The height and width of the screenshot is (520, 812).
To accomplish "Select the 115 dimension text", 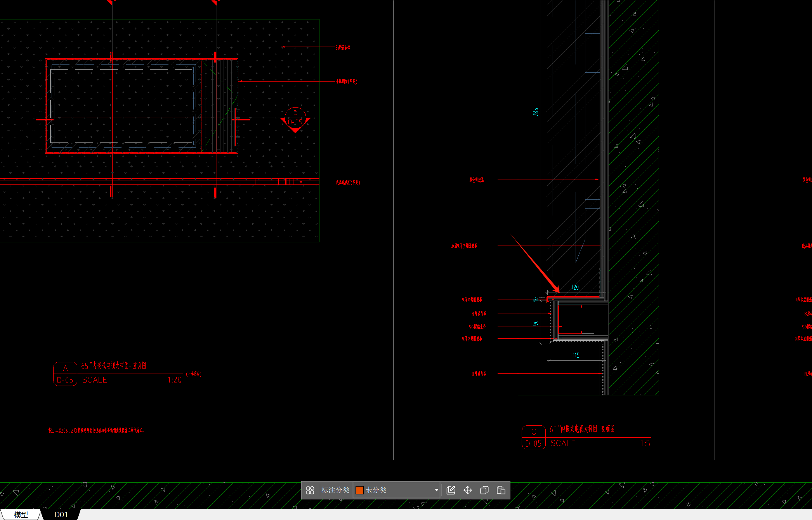I will (x=576, y=355).
